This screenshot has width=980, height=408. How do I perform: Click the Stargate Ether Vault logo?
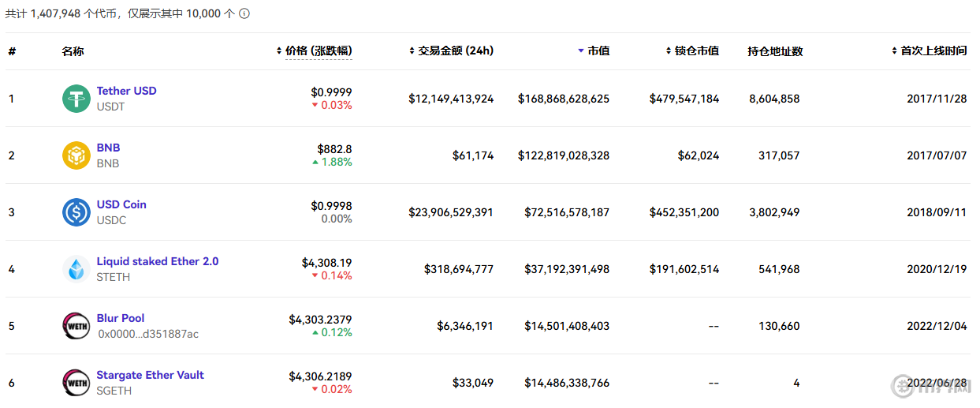tap(76, 383)
